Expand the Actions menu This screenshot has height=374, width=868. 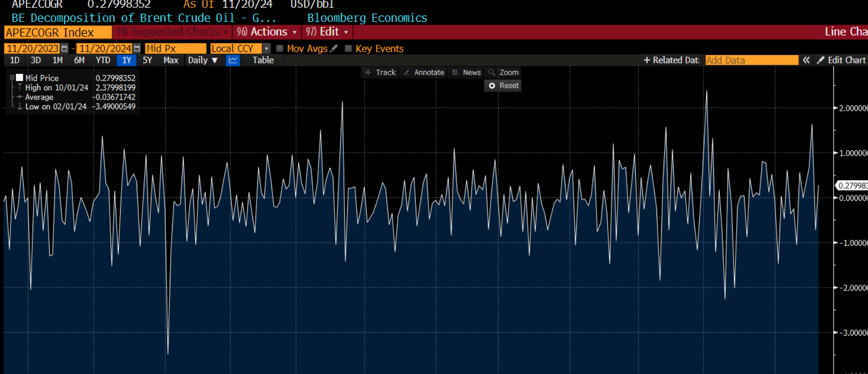coord(267,32)
